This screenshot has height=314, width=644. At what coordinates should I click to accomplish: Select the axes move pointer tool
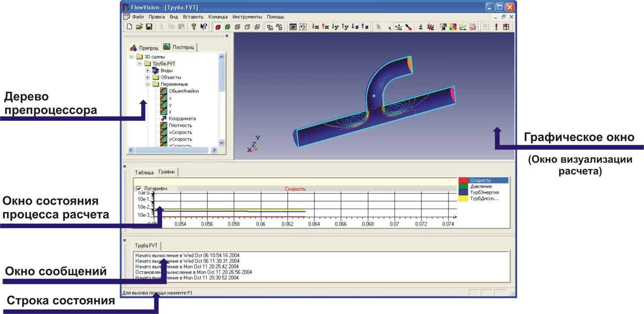coord(399,27)
